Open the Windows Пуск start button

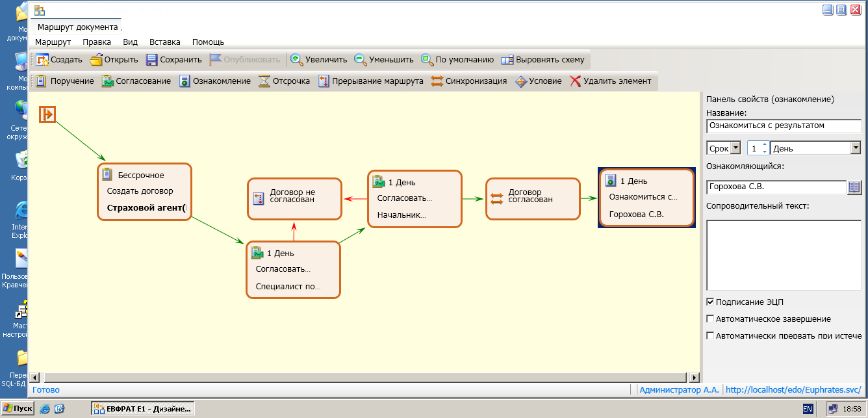pos(18,409)
